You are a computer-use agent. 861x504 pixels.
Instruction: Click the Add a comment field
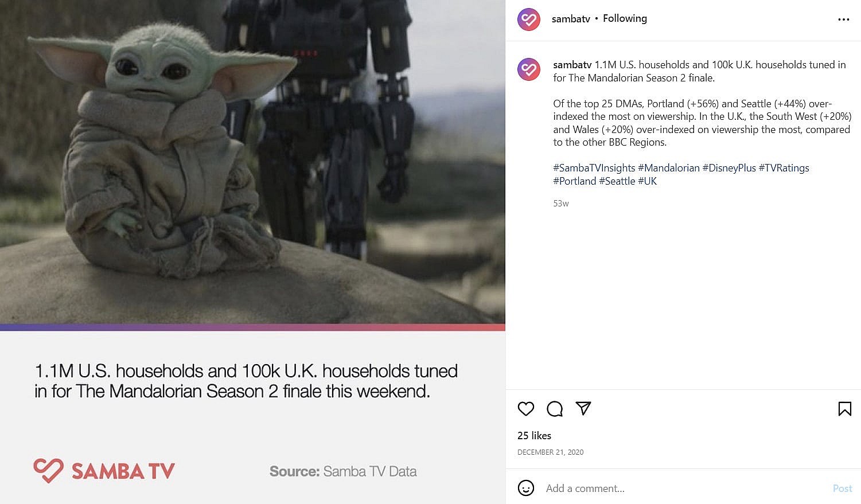[x=683, y=489]
